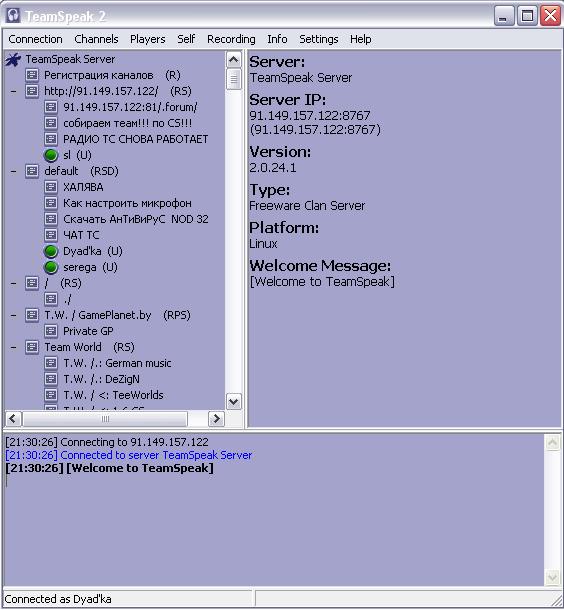Viewport: 564px width, 610px height.
Task: Click the TeamSpeak headset icon in title bar
Action: tap(14, 16)
